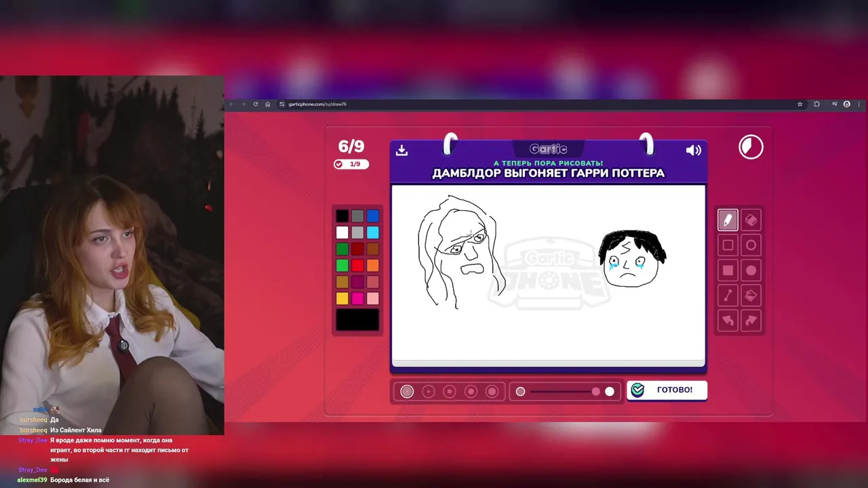This screenshot has height=488, width=868.
Task: Pick the hot pink color swatch
Action: coord(357,298)
